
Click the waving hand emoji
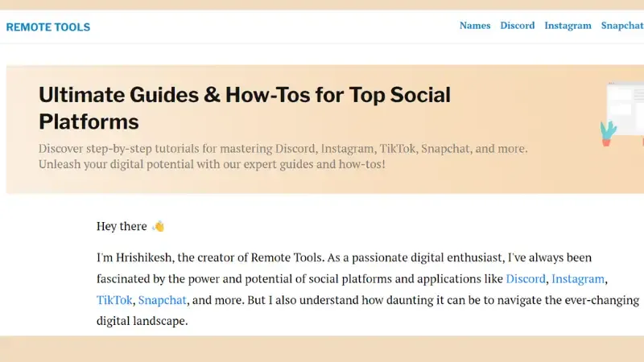(158, 226)
